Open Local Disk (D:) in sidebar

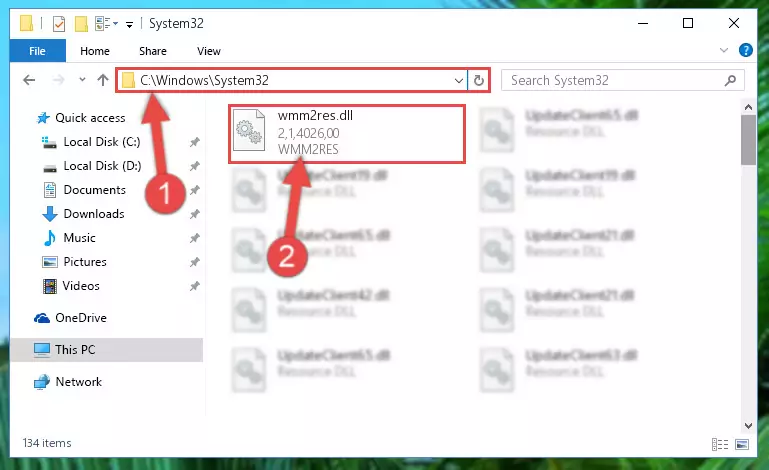(x=92, y=166)
